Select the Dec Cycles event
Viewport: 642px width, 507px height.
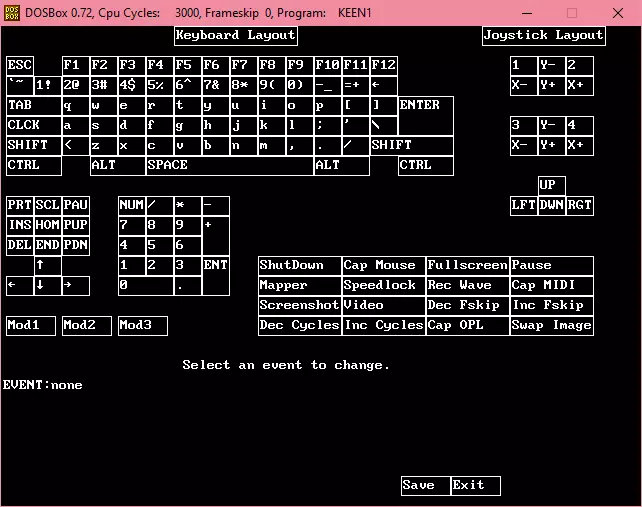coord(300,326)
